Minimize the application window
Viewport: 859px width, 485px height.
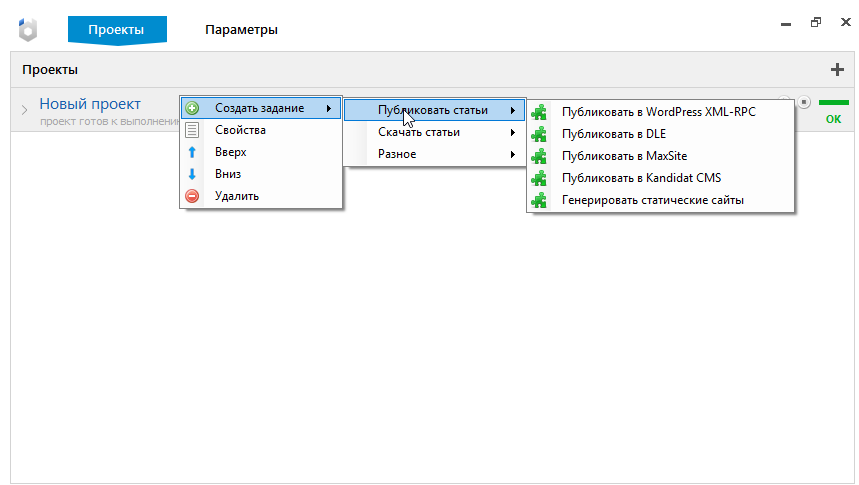[x=786, y=24]
